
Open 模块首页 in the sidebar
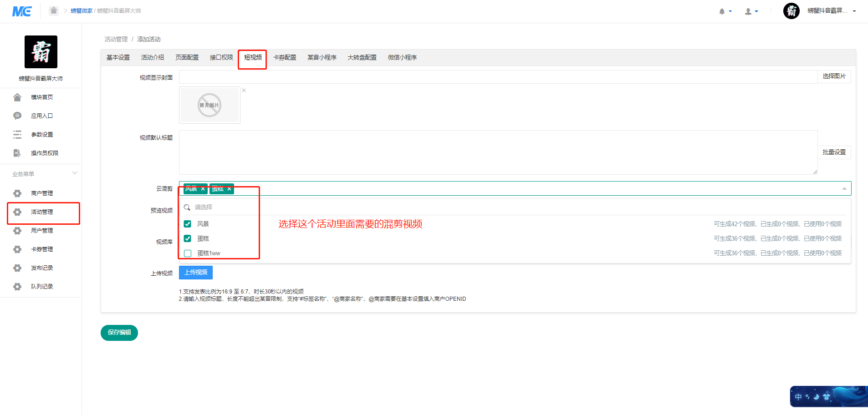(x=42, y=97)
